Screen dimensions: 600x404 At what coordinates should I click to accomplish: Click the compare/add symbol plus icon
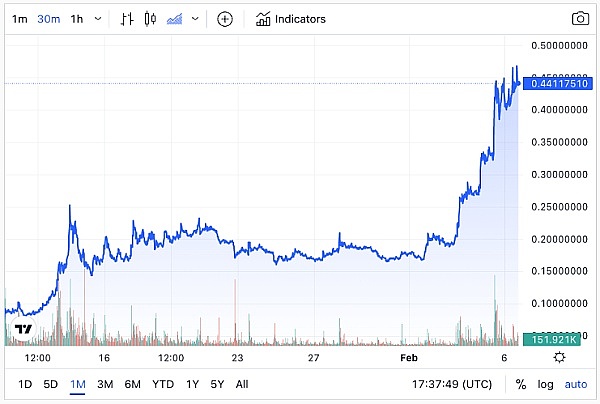tap(225, 19)
